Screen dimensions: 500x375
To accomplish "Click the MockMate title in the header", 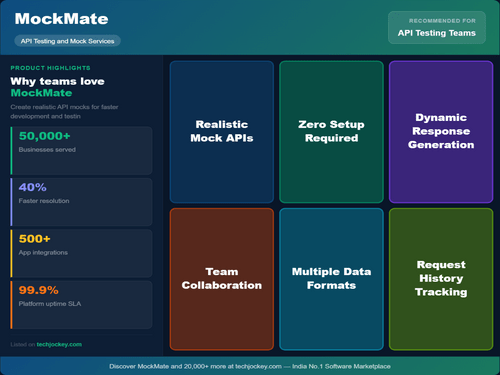I will coord(61,19).
